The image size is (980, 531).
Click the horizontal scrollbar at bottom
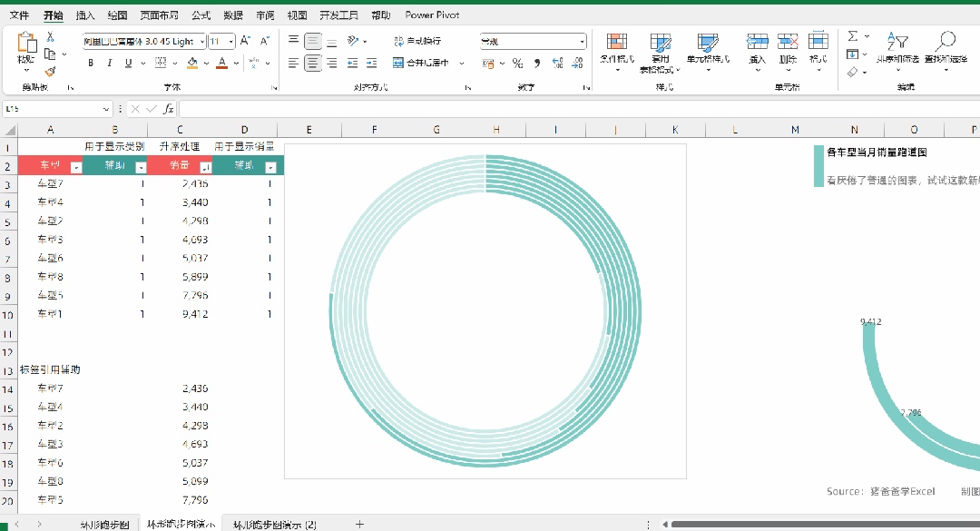825,524
